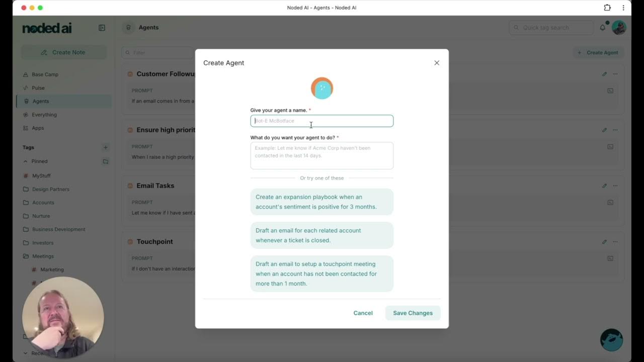Close the Create Agent dialog

[x=437, y=63]
